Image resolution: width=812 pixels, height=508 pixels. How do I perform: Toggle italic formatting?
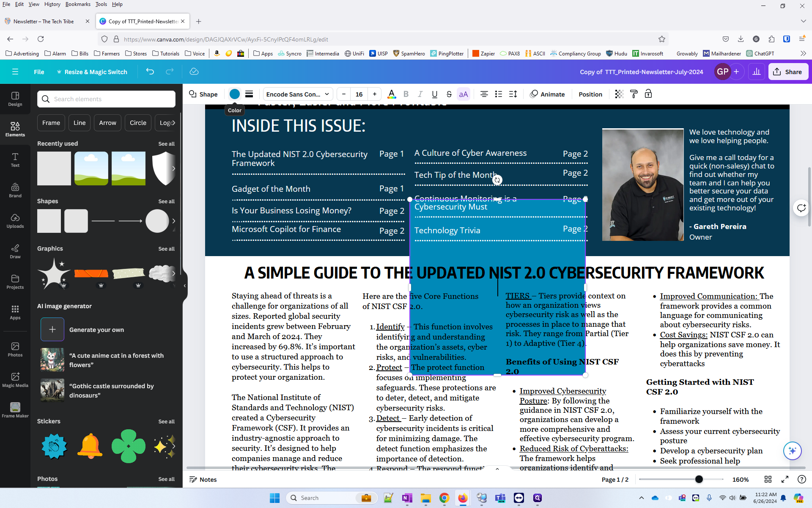click(420, 94)
